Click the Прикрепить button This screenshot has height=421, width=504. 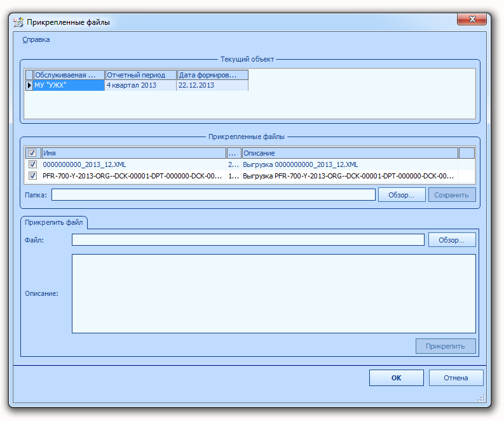(x=446, y=346)
